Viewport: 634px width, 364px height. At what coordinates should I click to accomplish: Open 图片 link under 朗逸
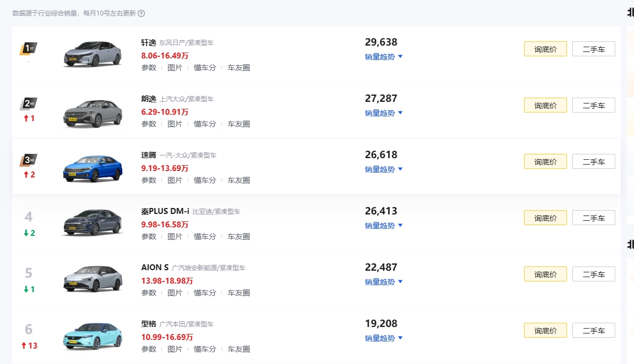pyautogui.click(x=175, y=124)
